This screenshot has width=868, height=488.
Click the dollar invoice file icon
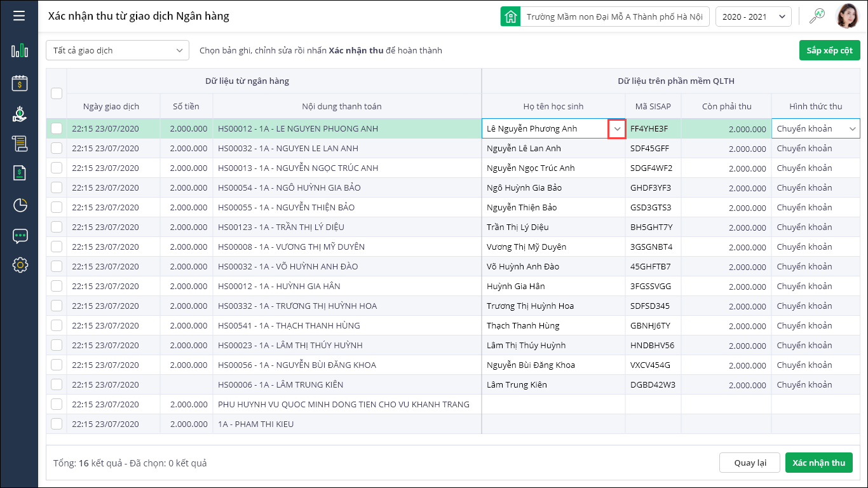[x=20, y=173]
